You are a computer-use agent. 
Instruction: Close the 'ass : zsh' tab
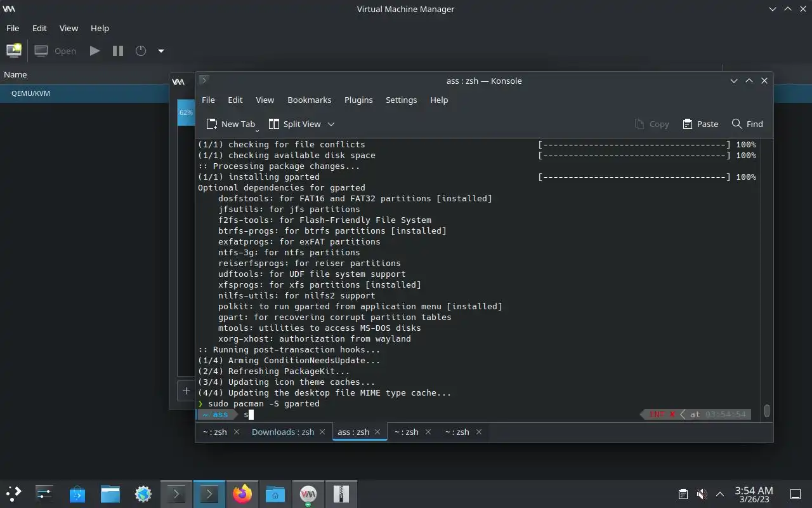[378, 432]
